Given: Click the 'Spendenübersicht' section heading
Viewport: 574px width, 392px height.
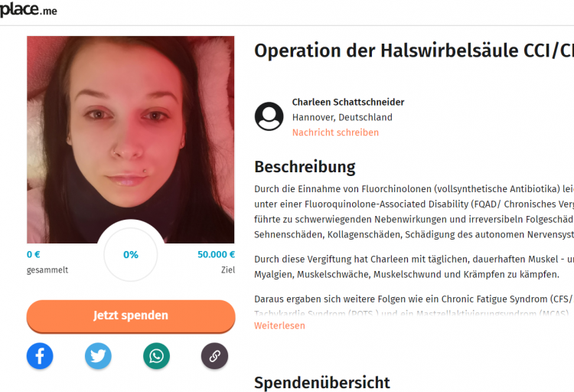Looking at the screenshot, I should (x=321, y=383).
